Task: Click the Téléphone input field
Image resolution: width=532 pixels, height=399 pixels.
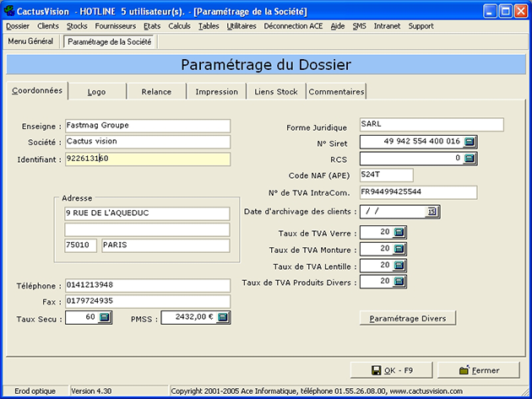Action: 147,286
